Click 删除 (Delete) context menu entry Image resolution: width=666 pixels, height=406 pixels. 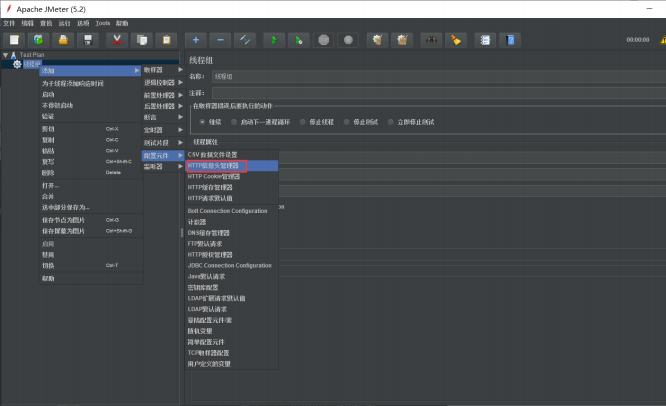click(x=91, y=173)
